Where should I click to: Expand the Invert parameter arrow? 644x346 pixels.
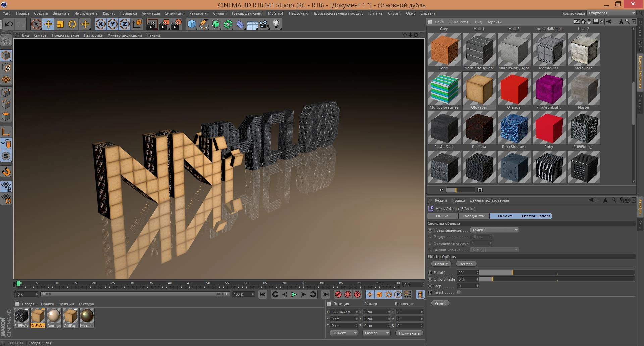pos(430,292)
